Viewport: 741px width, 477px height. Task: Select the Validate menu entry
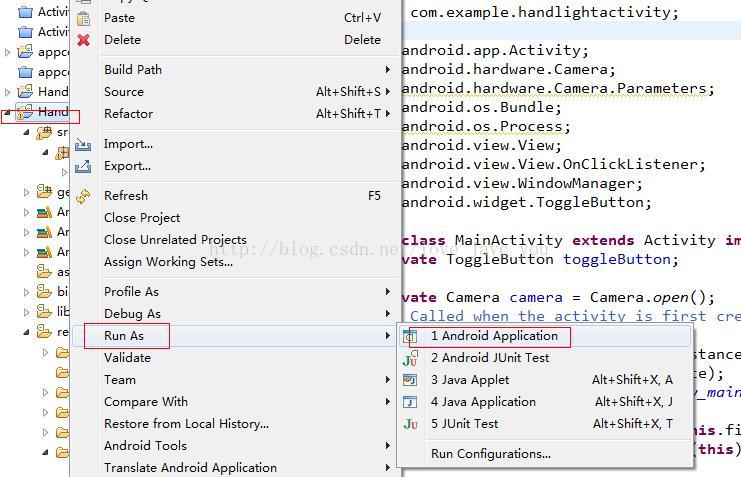127,358
